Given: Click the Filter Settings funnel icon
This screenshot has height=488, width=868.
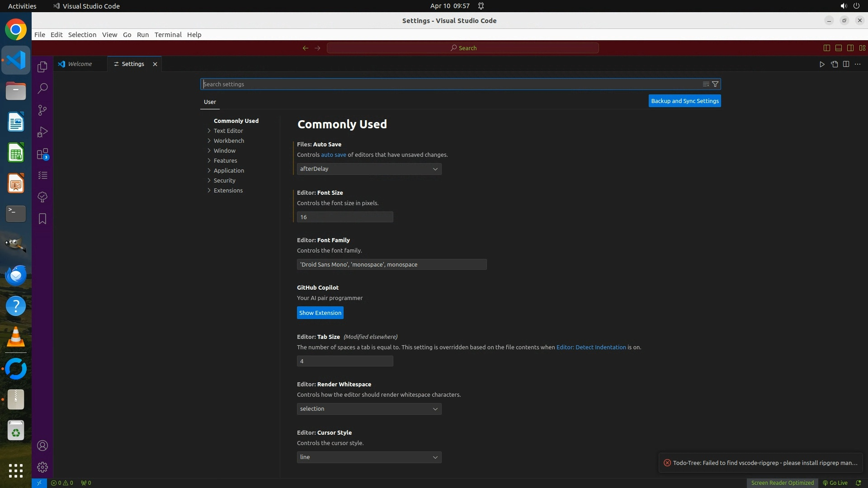Looking at the screenshot, I should click(x=715, y=84).
